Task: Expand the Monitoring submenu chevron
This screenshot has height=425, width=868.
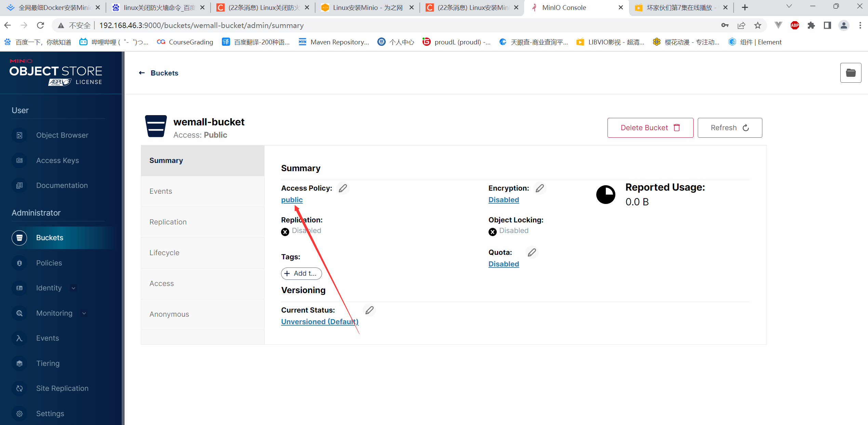Action: [x=84, y=313]
